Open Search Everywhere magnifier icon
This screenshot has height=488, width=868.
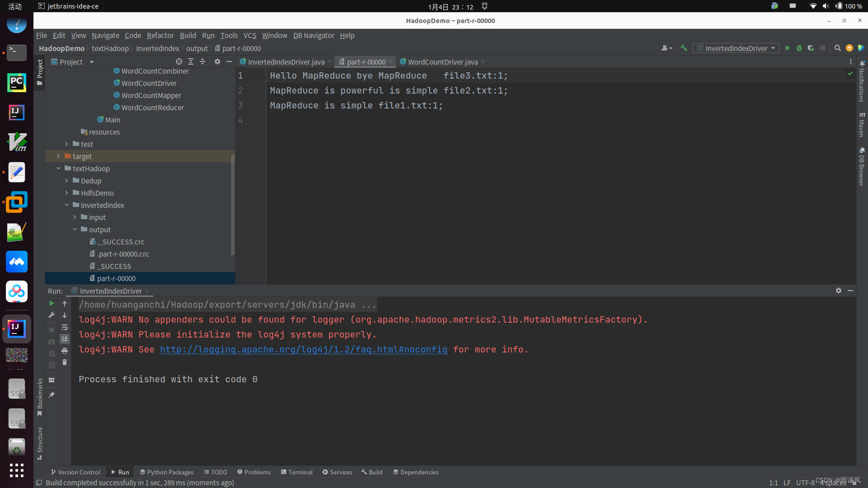tap(837, 48)
